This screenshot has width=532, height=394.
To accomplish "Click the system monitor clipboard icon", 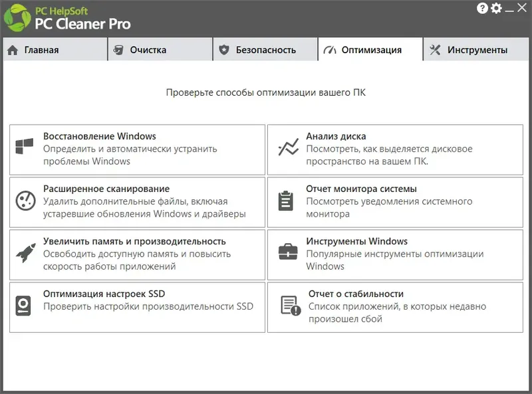I will (x=286, y=201).
